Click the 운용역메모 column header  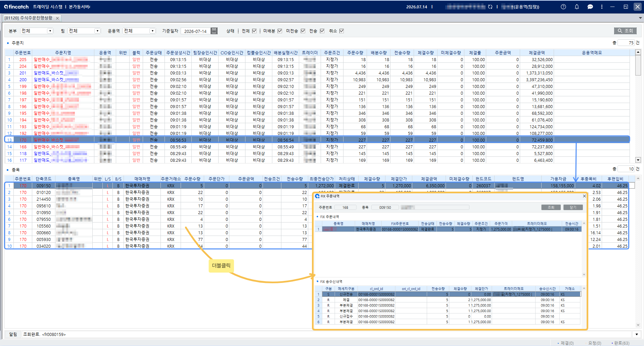tap(592, 53)
